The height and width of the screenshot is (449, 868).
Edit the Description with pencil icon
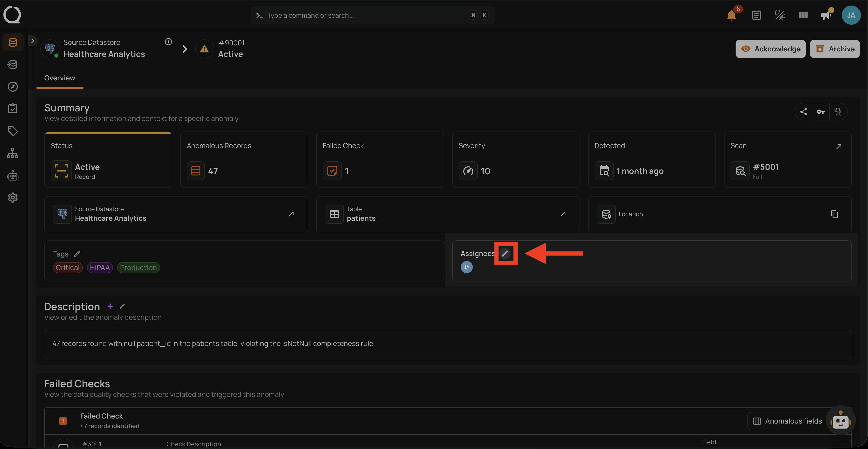(x=122, y=306)
